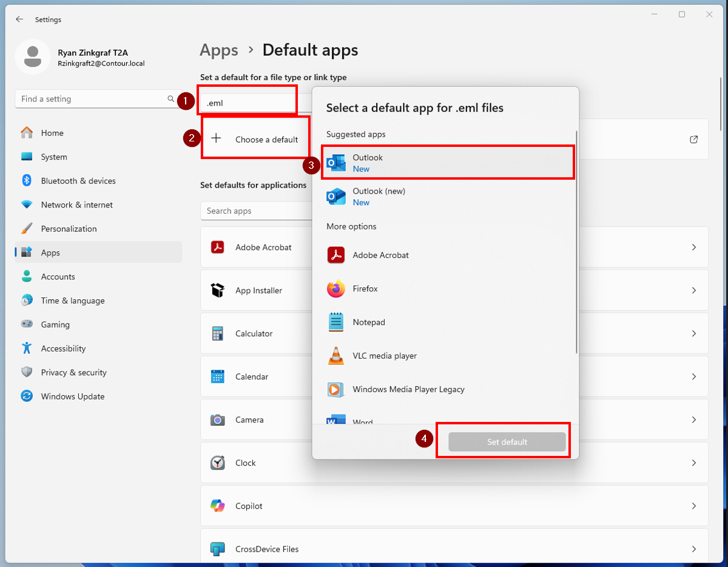
Task: Click Apps breadcrumb link
Action: (219, 50)
